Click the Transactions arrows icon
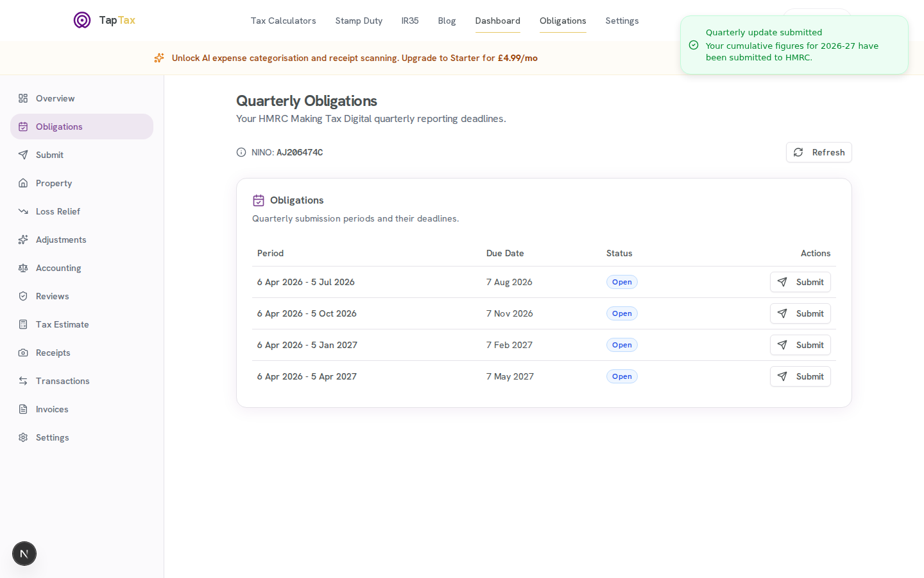 click(23, 381)
